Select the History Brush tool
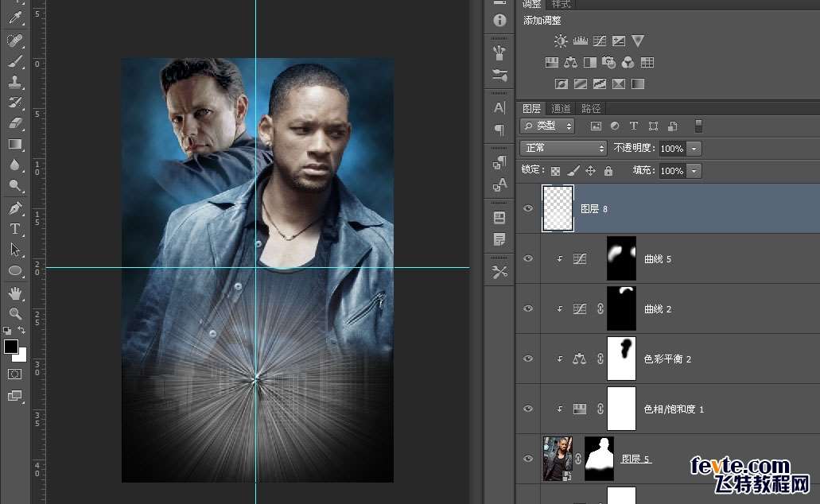Viewport: 820px width, 504px height. 15,102
